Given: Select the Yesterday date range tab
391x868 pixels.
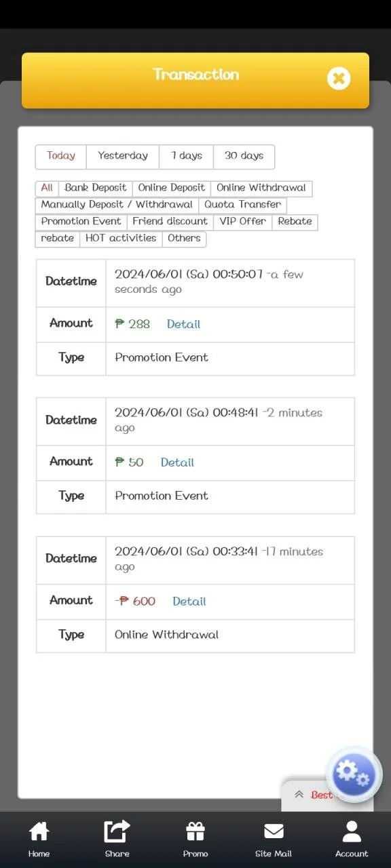Looking at the screenshot, I should (x=123, y=156).
